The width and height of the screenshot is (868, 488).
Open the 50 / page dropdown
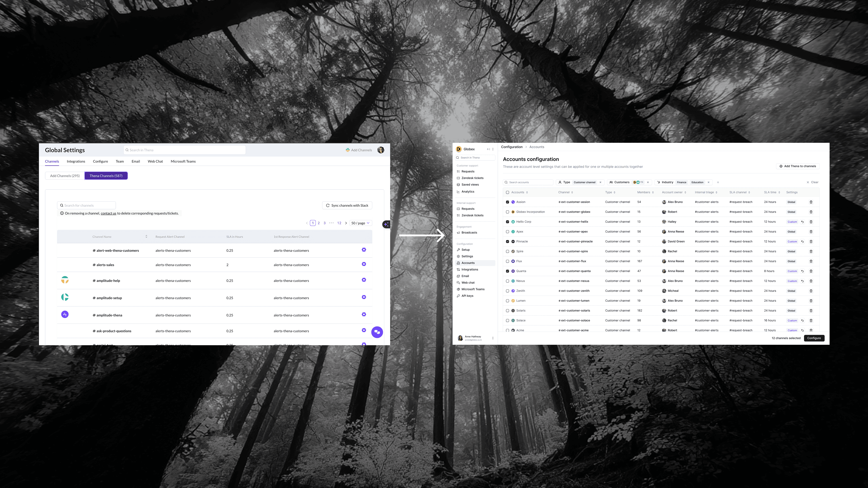click(361, 223)
